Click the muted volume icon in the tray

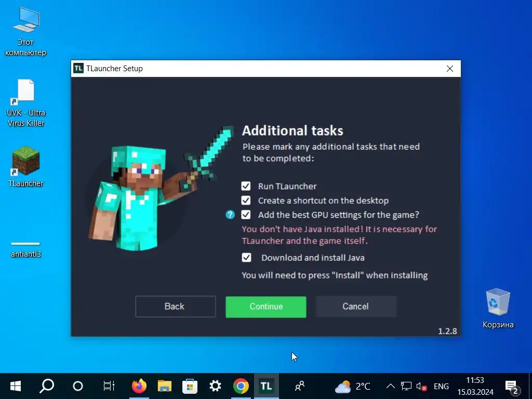point(421,386)
